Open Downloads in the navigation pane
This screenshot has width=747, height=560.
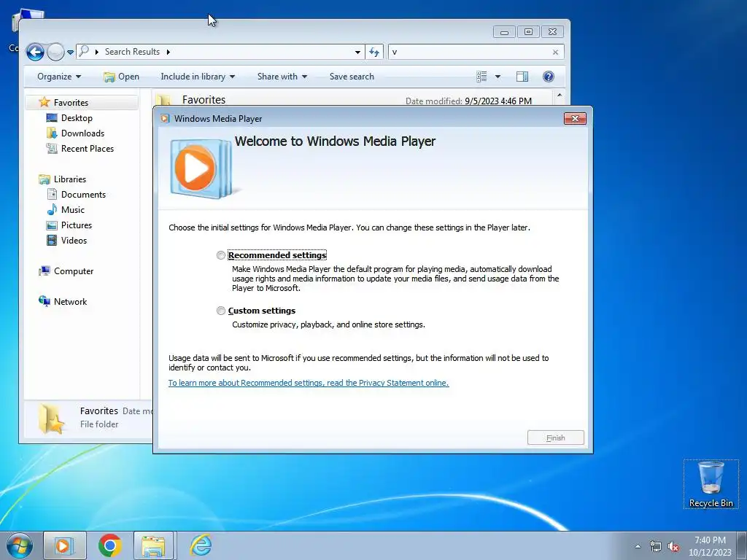(x=82, y=133)
